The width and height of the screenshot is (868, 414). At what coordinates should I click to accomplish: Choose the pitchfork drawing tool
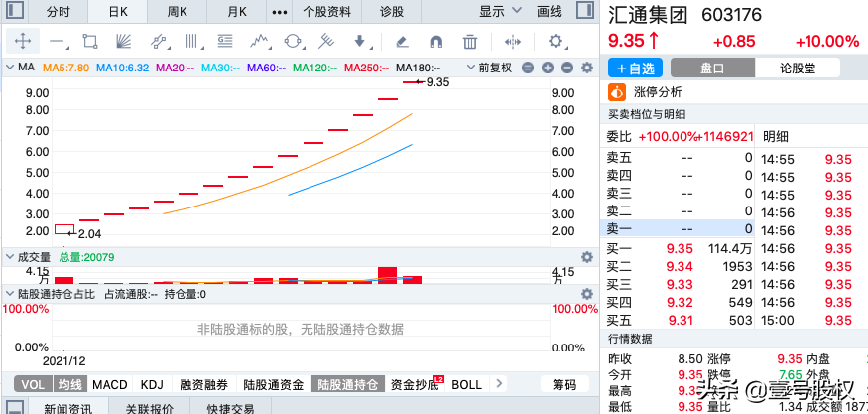point(326,41)
